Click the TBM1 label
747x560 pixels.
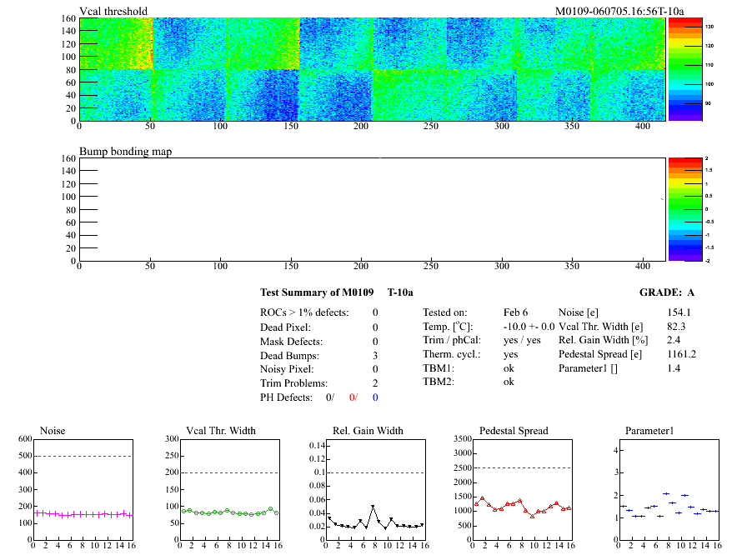(438, 368)
